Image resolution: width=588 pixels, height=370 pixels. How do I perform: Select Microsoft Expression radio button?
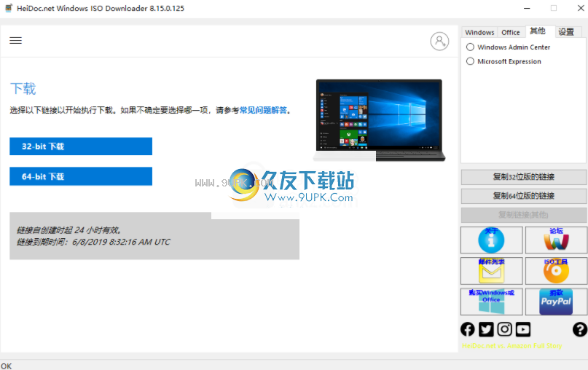[x=470, y=61]
